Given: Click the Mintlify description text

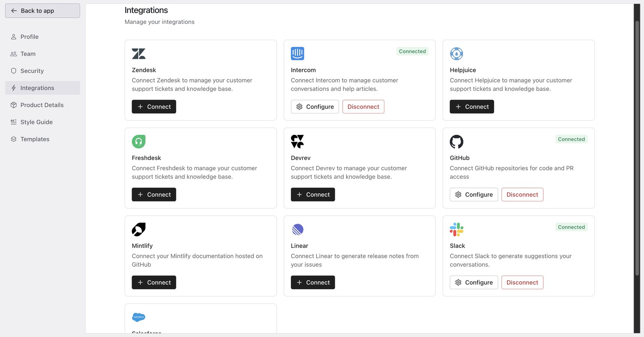Looking at the screenshot, I should point(197,260).
